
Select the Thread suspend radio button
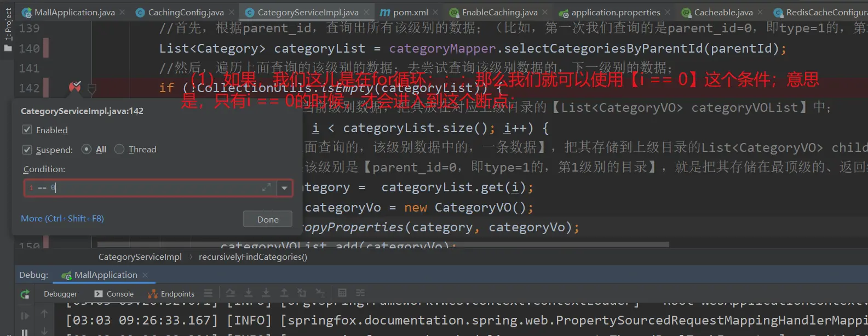point(119,149)
